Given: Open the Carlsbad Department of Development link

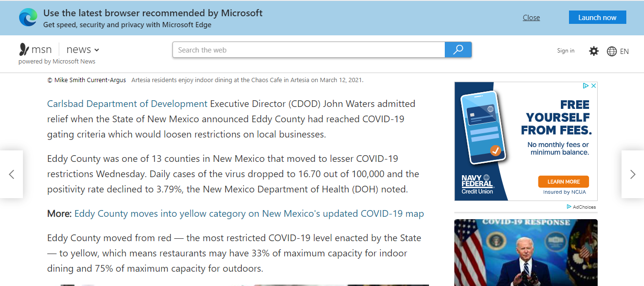Looking at the screenshot, I should [x=127, y=104].
